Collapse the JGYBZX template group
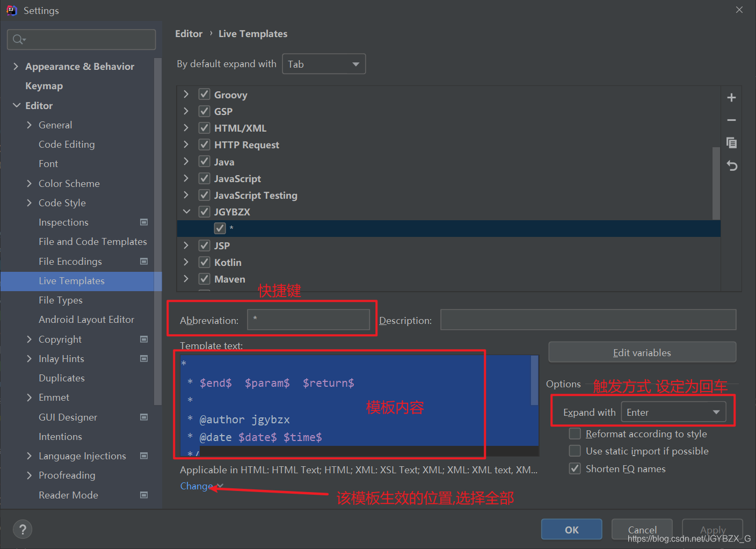Screen dimensions: 756x549 (x=186, y=212)
